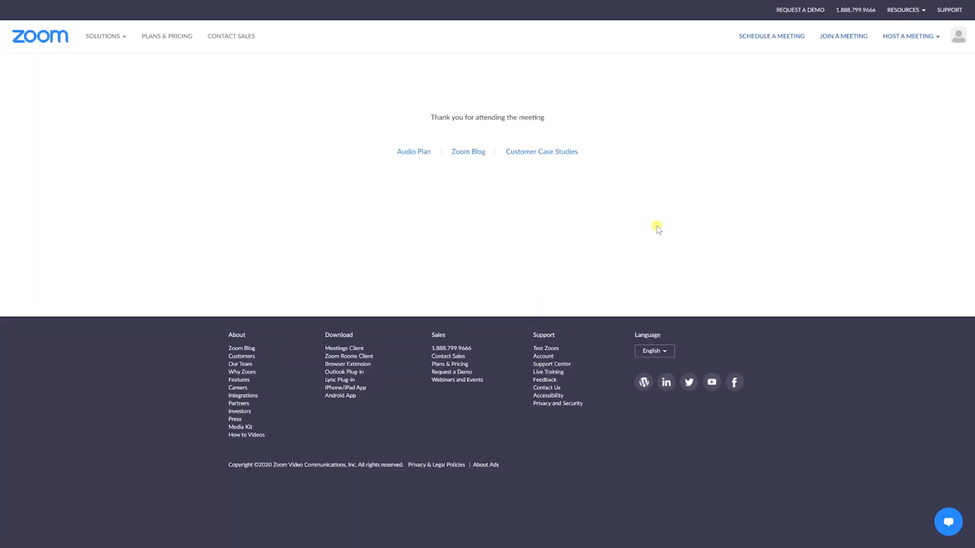This screenshot has height=548, width=975.
Task: Click Request a Demo in top bar
Action: pos(800,10)
